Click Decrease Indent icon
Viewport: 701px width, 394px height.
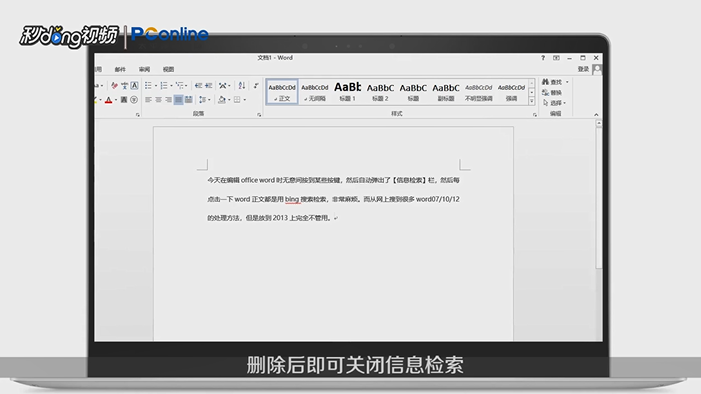pos(198,85)
